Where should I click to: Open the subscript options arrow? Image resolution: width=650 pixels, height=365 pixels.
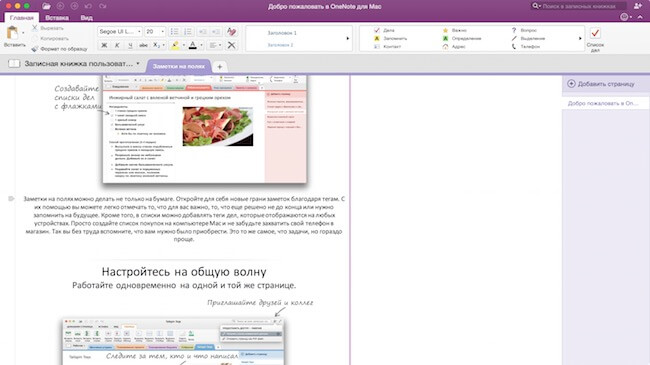click(164, 45)
